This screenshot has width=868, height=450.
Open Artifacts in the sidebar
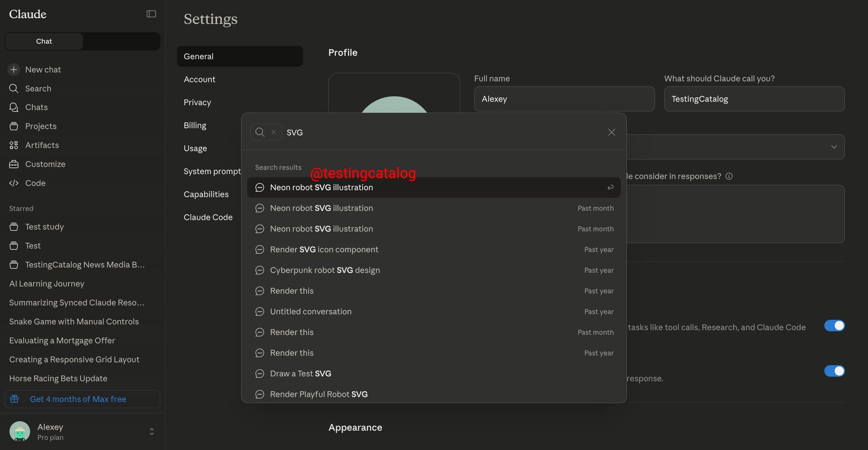point(82,145)
